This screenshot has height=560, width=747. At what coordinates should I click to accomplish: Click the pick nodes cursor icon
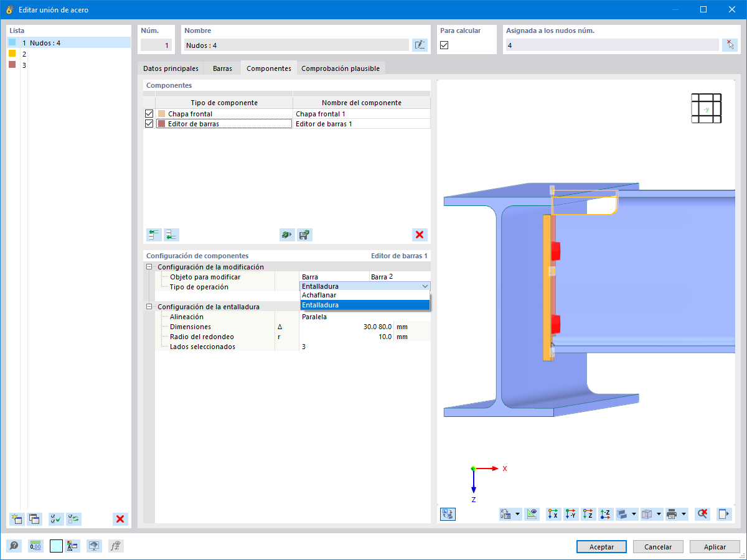[x=730, y=45]
